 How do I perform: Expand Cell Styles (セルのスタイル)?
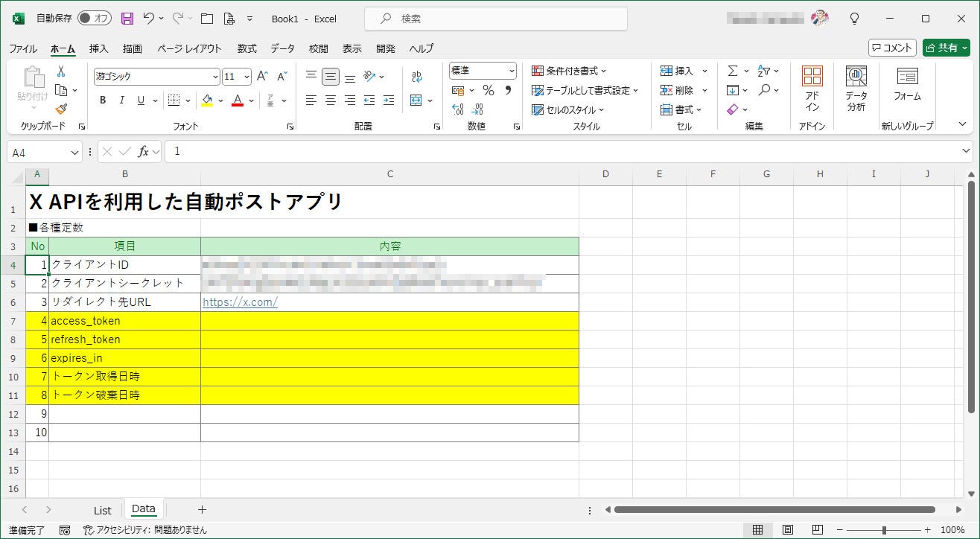pyautogui.click(x=568, y=109)
